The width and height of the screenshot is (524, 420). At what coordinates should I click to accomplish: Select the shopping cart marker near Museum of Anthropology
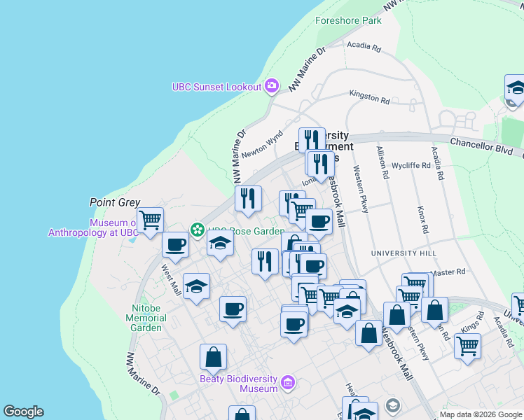tap(151, 222)
